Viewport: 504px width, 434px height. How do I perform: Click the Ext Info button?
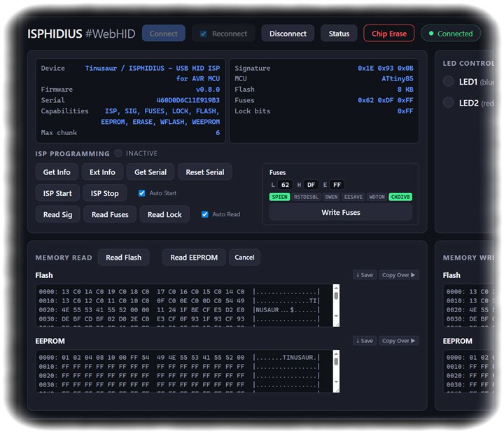point(102,172)
